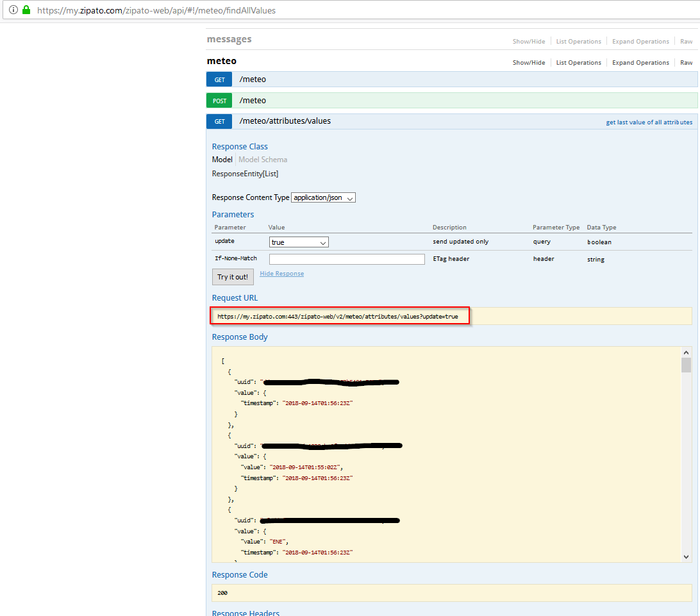Expand Operations for the messages section

tap(640, 42)
